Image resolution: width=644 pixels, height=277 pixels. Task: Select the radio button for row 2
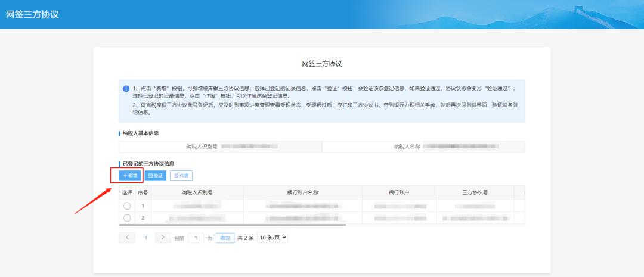(x=127, y=218)
